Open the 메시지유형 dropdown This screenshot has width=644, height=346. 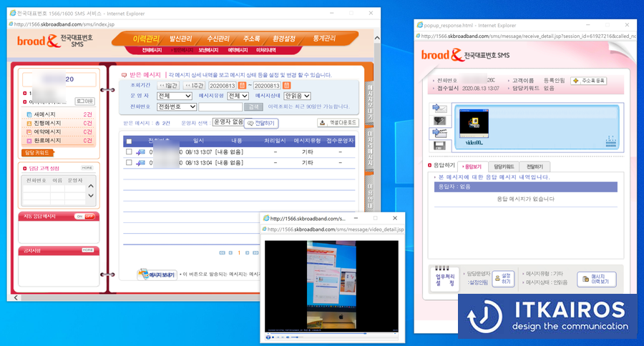(x=238, y=96)
